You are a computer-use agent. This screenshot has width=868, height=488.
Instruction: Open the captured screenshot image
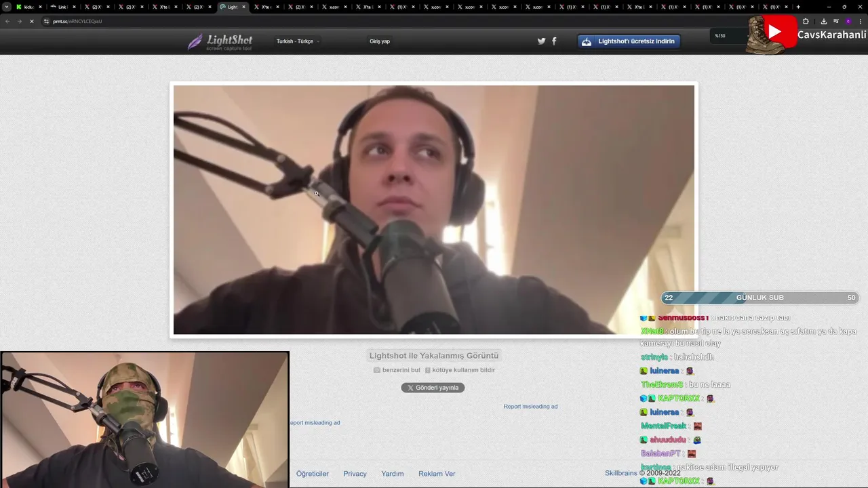pyautogui.click(x=434, y=209)
